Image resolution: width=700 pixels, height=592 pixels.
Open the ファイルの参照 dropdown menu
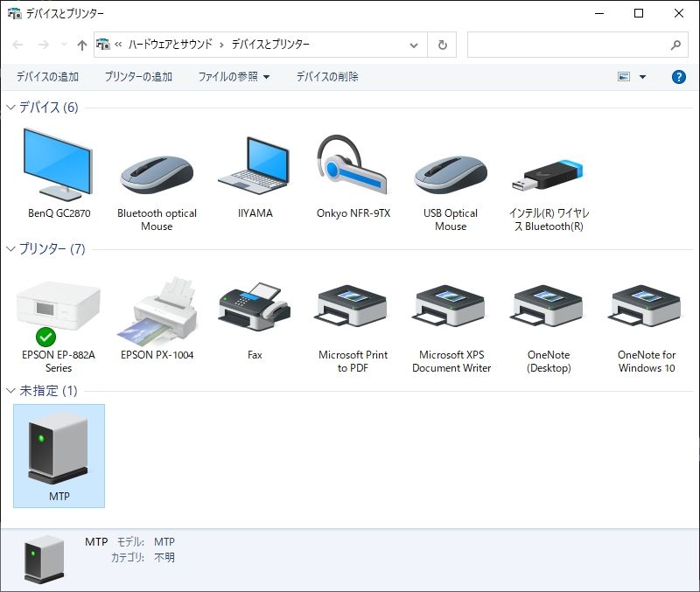(234, 77)
